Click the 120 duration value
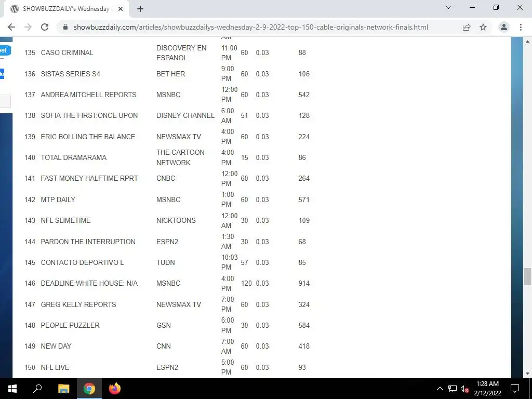Image resolution: width=532 pixels, height=399 pixels. (246, 283)
